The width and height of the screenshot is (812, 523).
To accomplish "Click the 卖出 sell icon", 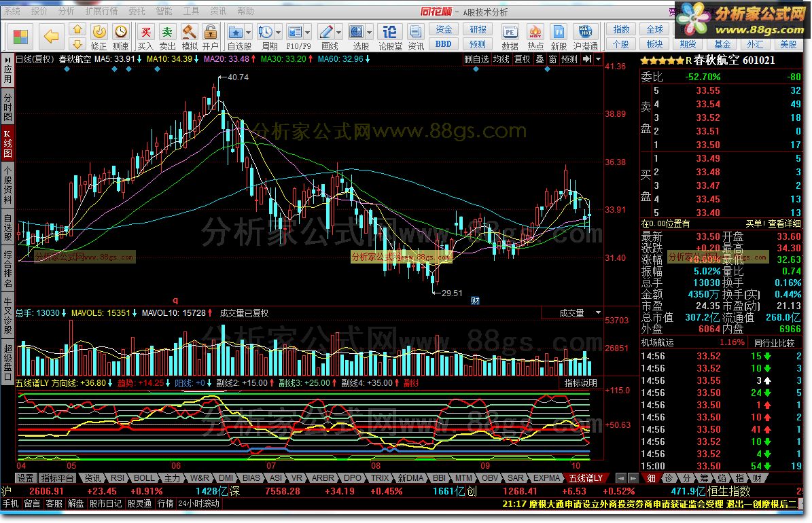I will (x=167, y=37).
